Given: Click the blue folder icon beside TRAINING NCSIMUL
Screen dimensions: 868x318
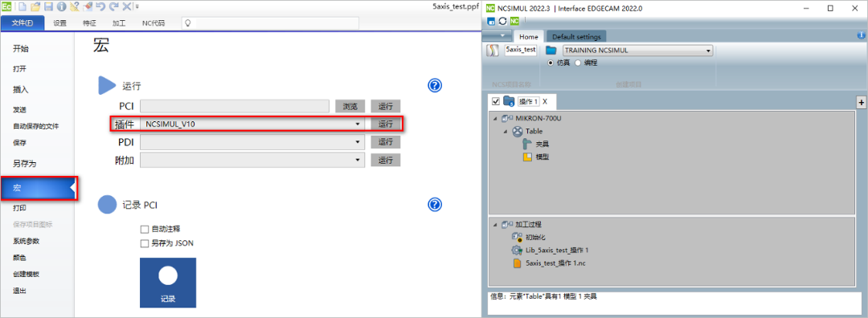Looking at the screenshot, I should pos(551,51).
